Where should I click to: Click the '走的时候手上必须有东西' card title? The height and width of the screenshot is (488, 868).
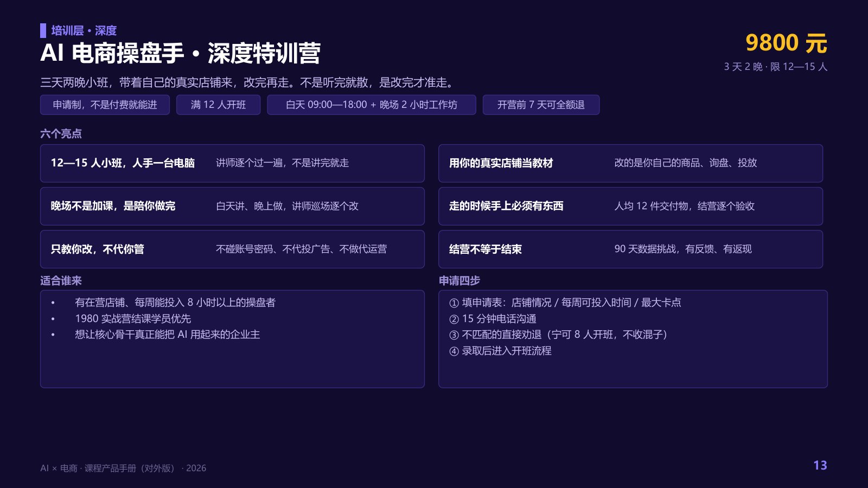506,206
